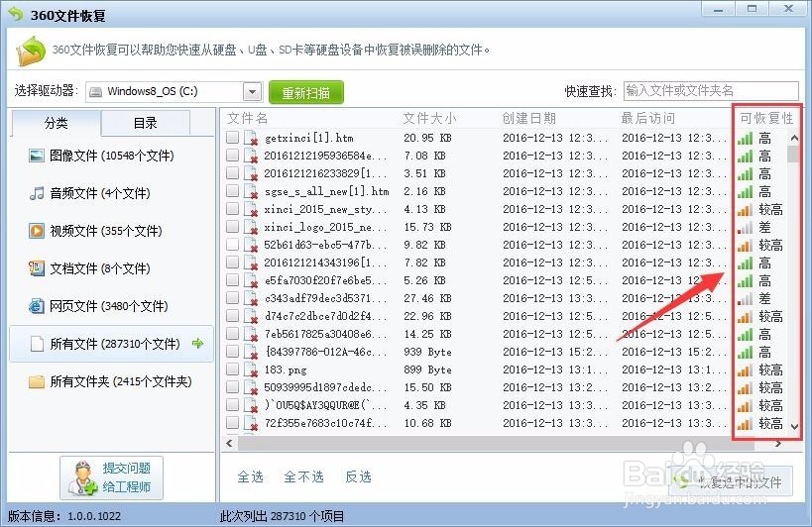Viewport: 812px width, 527px height.
Task: Switch to the 分类 tab
Action: tap(56, 123)
